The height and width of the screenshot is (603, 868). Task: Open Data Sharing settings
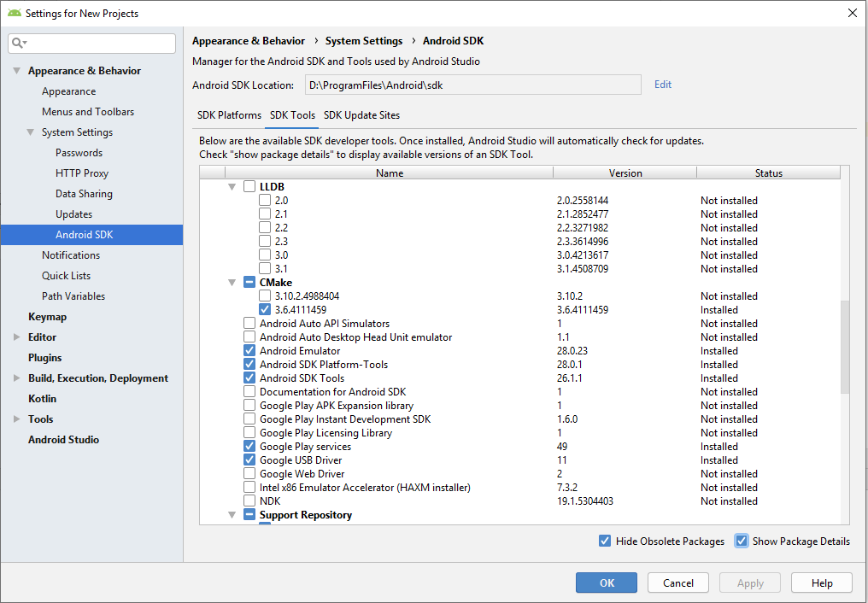click(84, 194)
